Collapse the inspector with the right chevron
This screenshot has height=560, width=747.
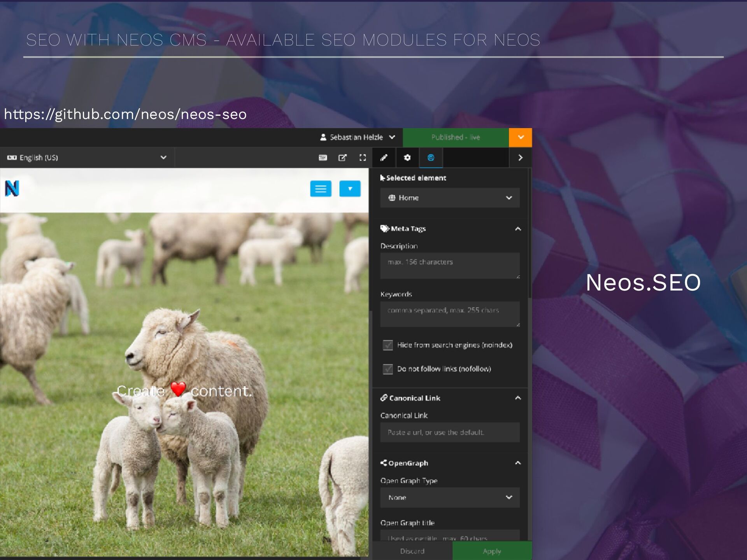520,157
